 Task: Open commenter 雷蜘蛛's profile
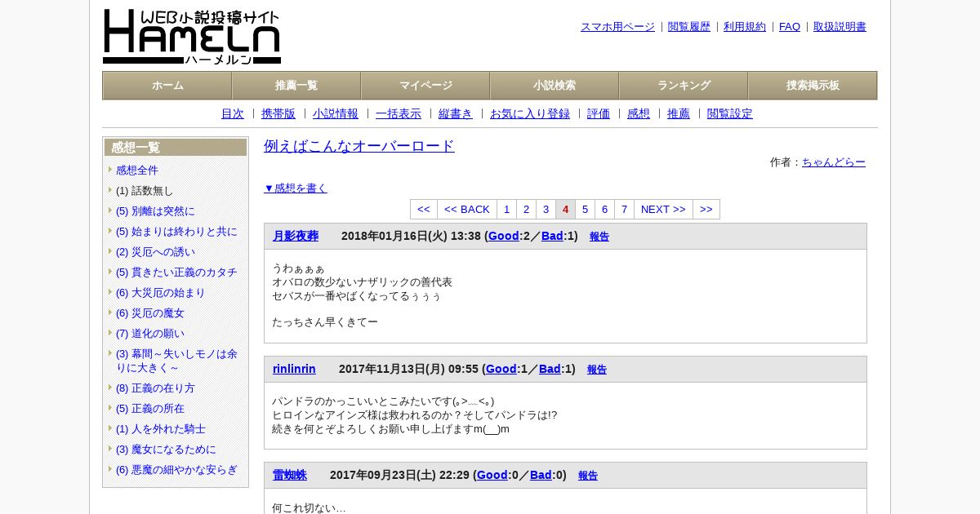tap(290, 476)
